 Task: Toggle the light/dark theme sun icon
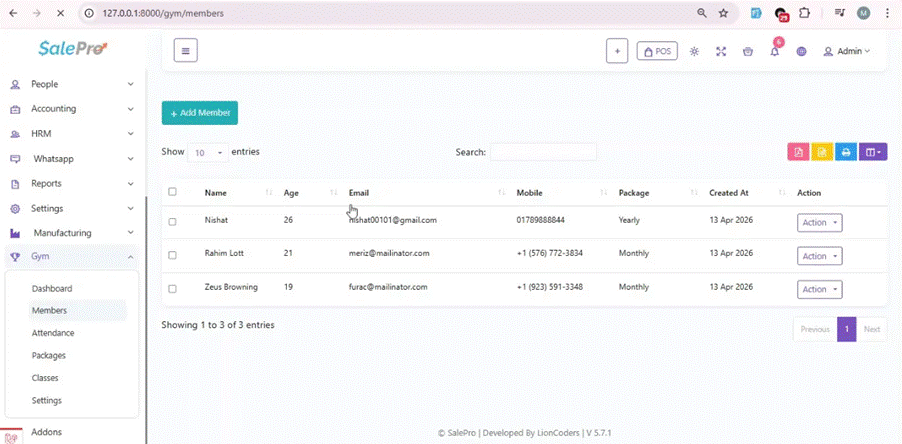coord(694,51)
